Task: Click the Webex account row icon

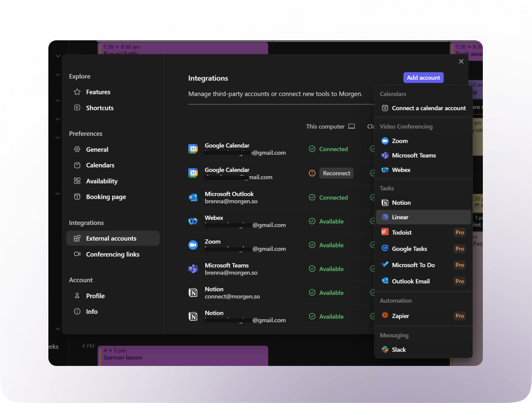Action: click(193, 221)
